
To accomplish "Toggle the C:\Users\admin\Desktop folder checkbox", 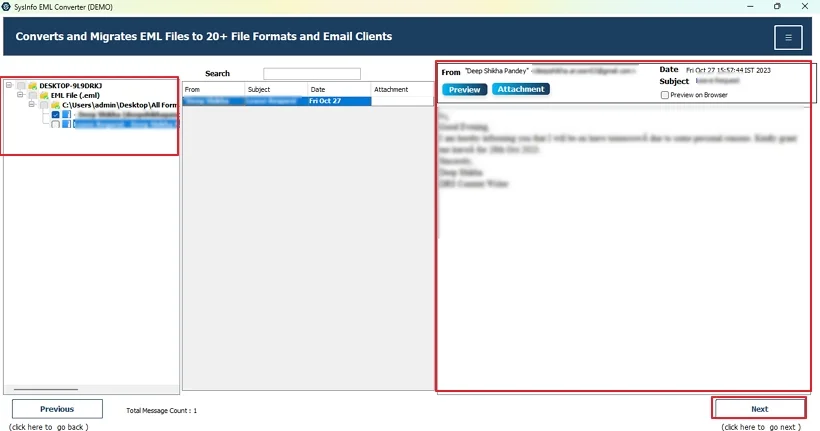I will point(44,105).
